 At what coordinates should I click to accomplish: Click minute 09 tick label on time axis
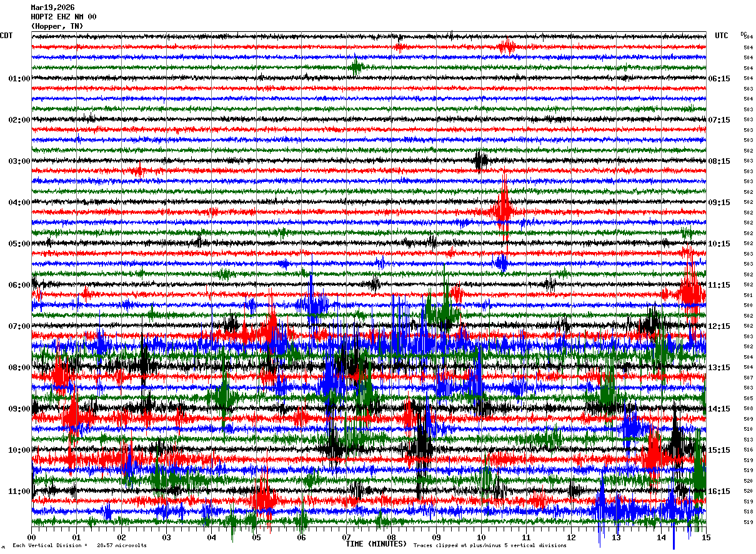coord(436,537)
